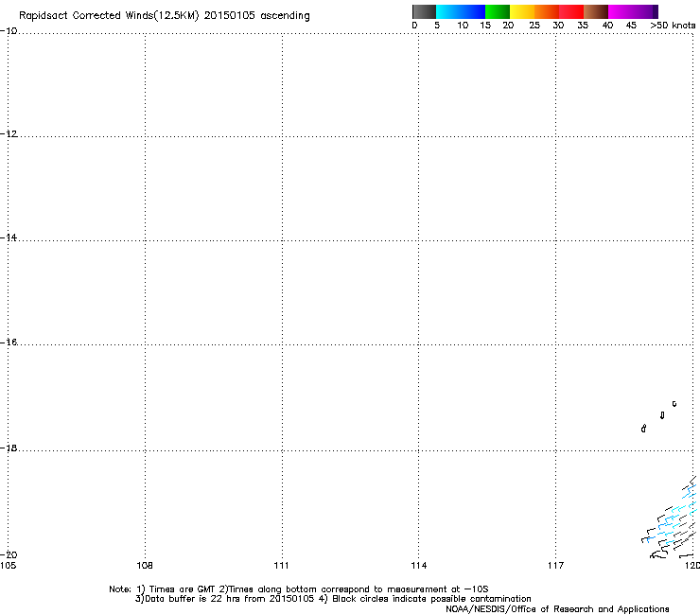Click the note 'Times are GMT'
Viewport: 700px width, 615px height.
coord(183,589)
